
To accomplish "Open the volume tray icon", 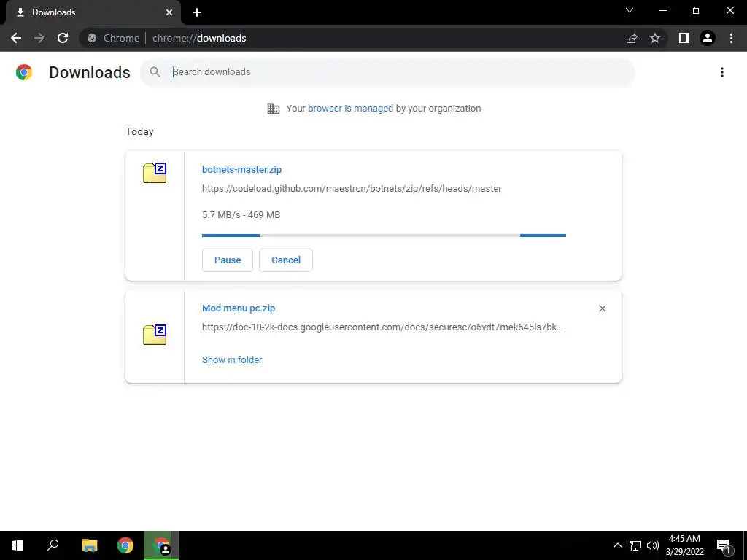I will coord(653,545).
